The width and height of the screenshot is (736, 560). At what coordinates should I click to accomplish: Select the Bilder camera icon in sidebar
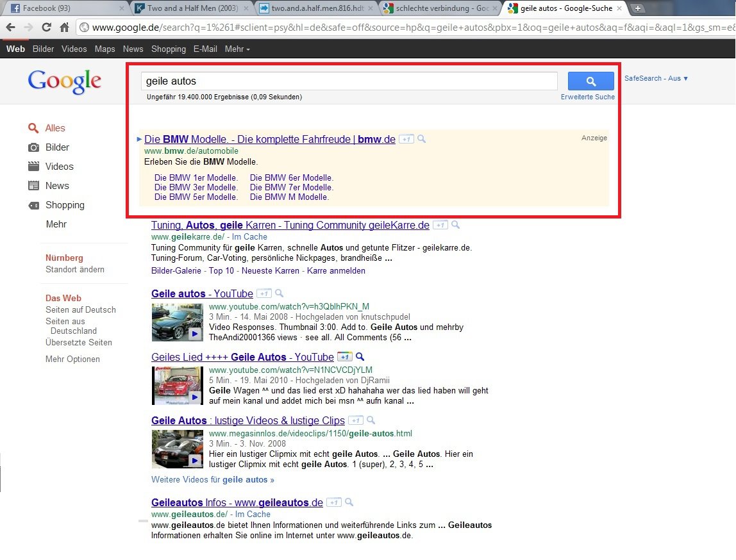coord(34,147)
